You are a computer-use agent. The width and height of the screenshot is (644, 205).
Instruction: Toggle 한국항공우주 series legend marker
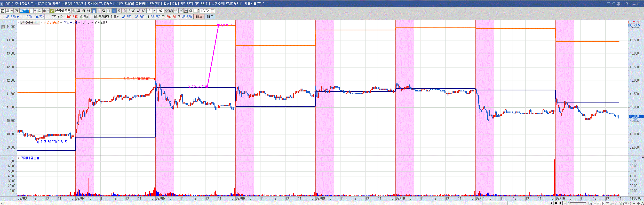coord(19,23)
